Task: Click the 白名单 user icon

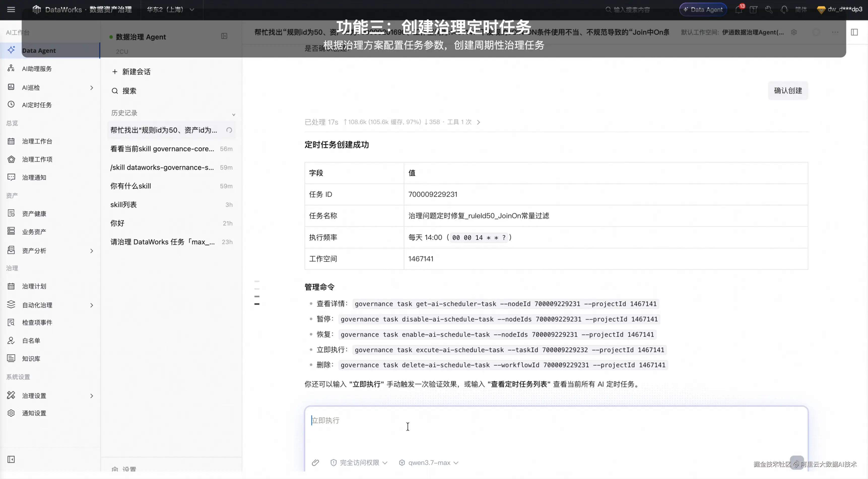Action: [x=11, y=340]
